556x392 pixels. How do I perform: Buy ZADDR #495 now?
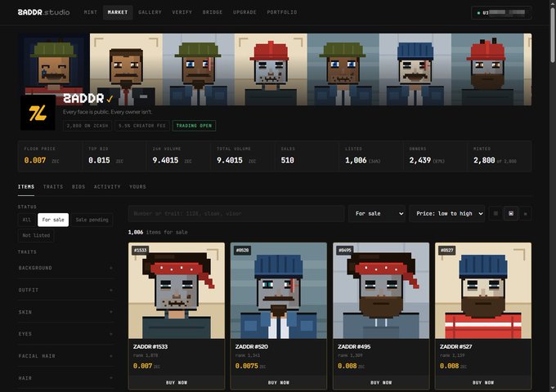pyautogui.click(x=381, y=382)
